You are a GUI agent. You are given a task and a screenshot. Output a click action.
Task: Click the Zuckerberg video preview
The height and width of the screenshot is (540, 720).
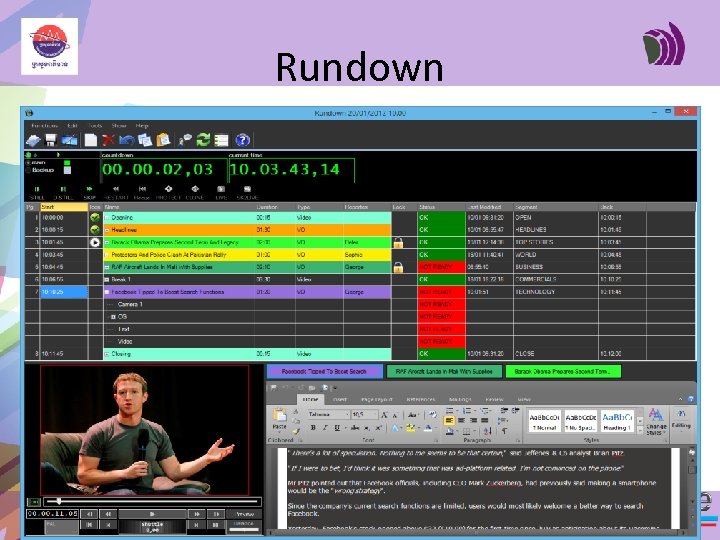click(x=145, y=430)
